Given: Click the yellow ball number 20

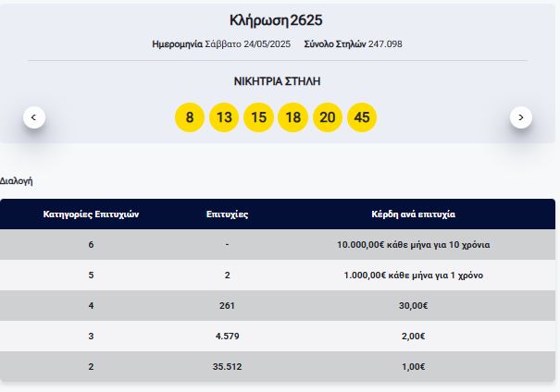Looking at the screenshot, I should coord(328,117).
